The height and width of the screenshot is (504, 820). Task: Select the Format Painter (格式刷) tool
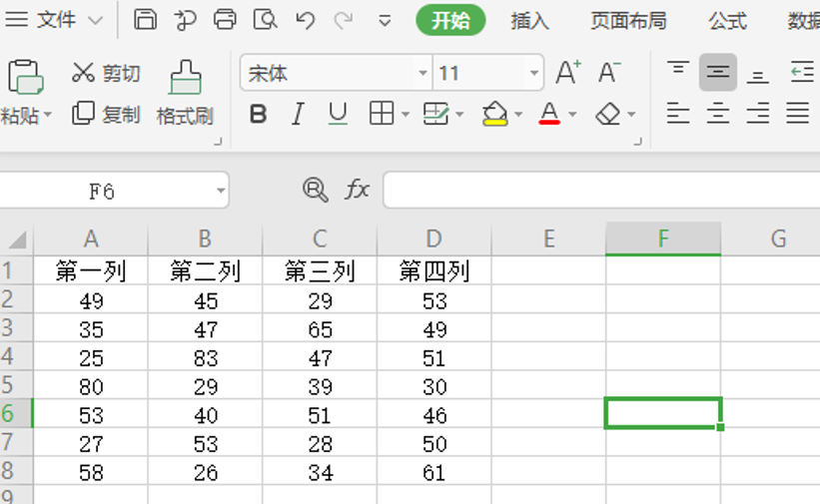click(185, 92)
